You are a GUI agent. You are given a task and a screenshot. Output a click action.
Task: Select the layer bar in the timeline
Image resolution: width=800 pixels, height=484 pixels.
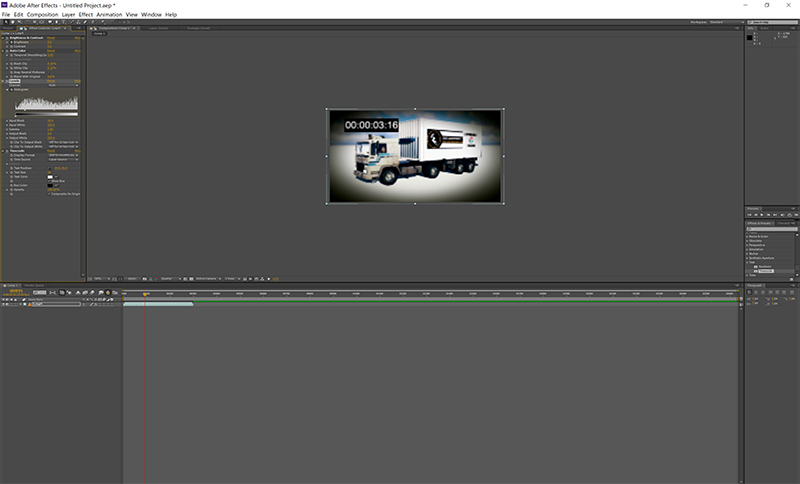tap(158, 304)
